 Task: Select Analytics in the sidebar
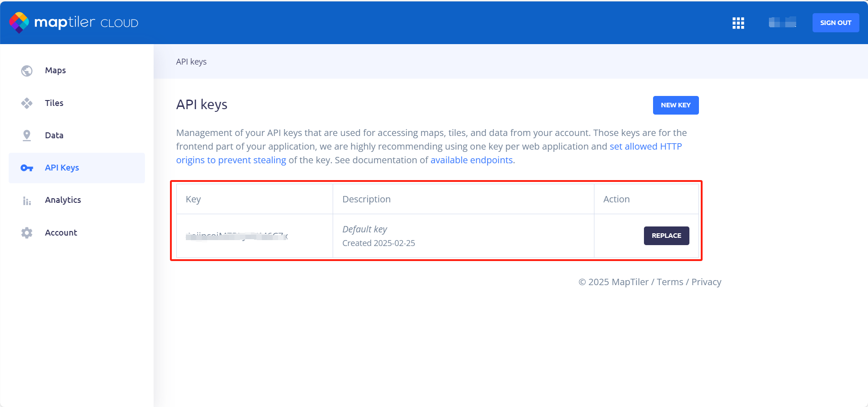coord(63,200)
